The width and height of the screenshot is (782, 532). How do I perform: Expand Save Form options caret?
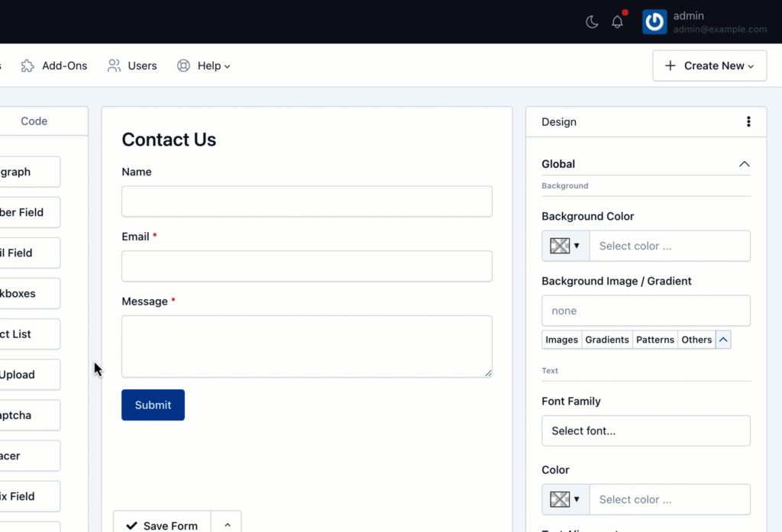[227, 524]
